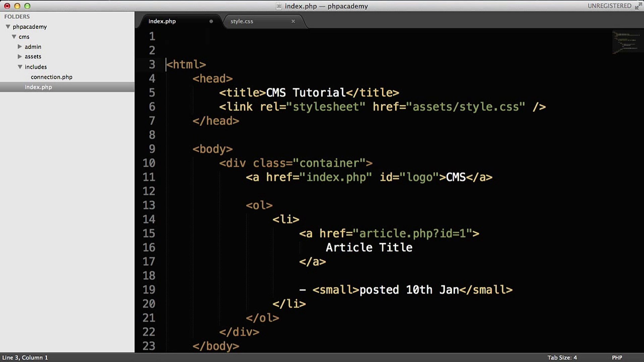This screenshot has width=644, height=362.
Task: Click the FOLDERS sidebar heading
Action: 17,16
